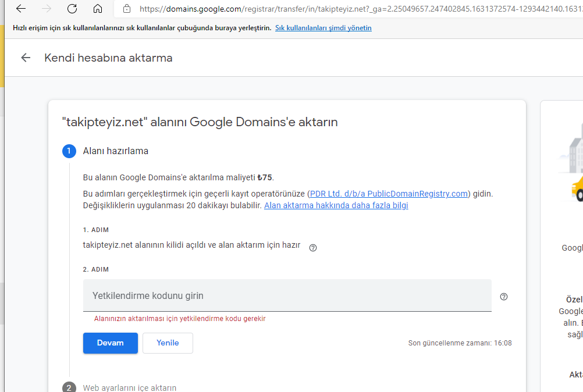
Task: Click the '2. ADIM' label
Action: click(x=96, y=269)
